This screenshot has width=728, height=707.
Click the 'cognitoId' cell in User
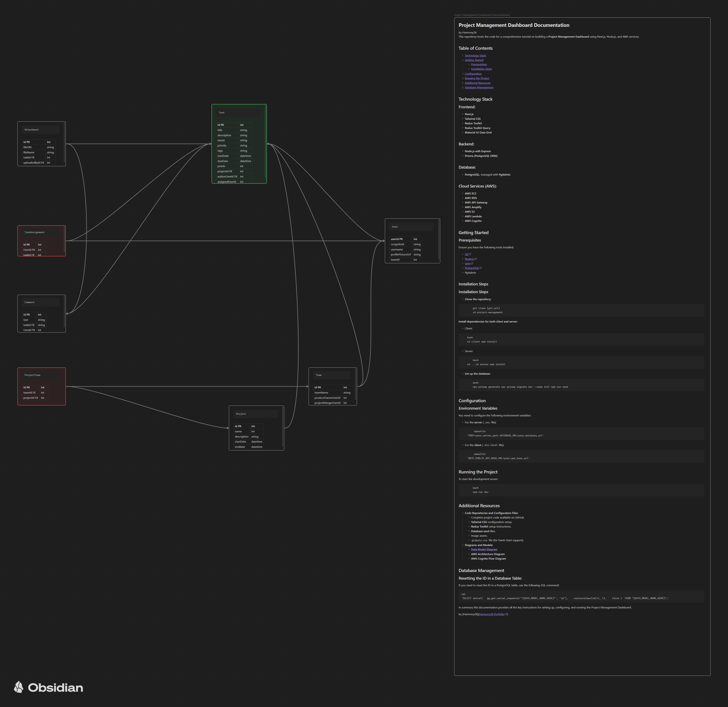point(401,244)
